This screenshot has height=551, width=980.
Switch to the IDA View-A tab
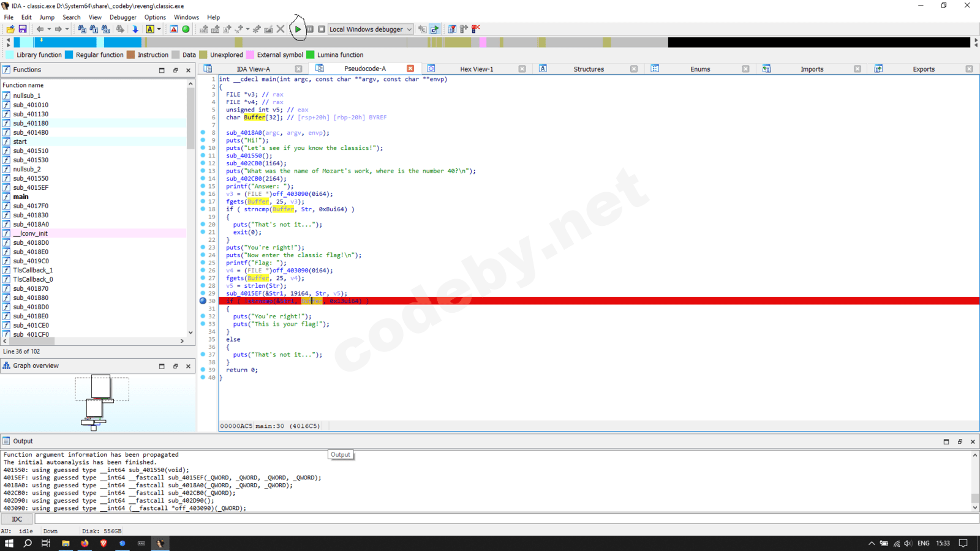coord(253,69)
